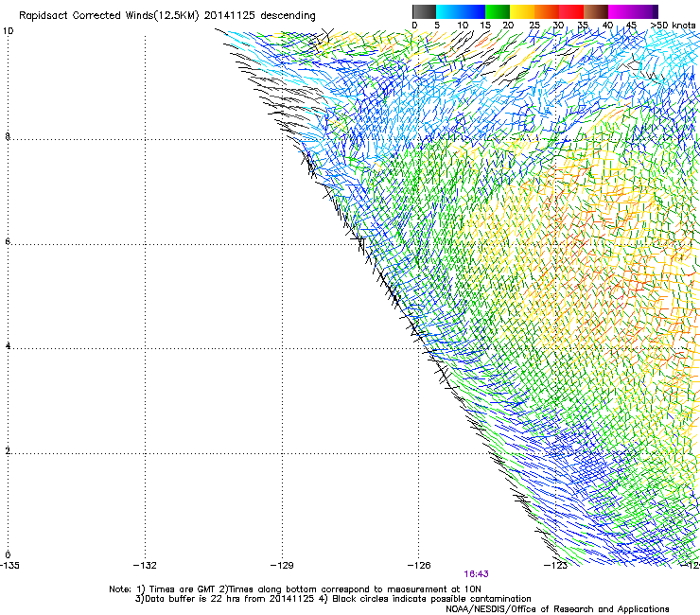
Task: Click the latitude label '6'
Action: click(8, 241)
